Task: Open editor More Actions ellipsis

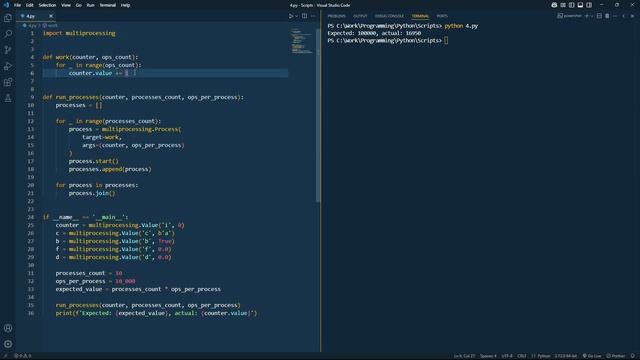Action: [313, 16]
